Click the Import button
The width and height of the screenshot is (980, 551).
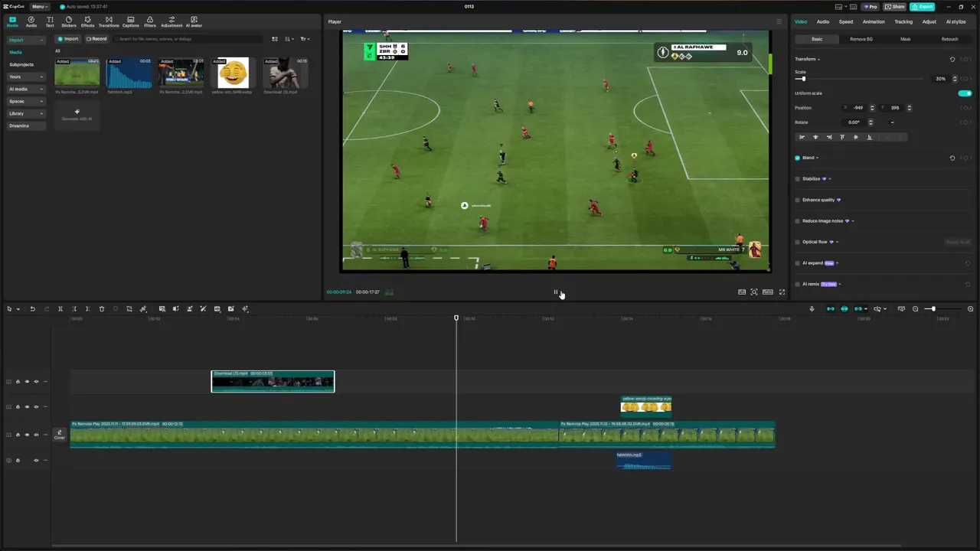(68, 39)
